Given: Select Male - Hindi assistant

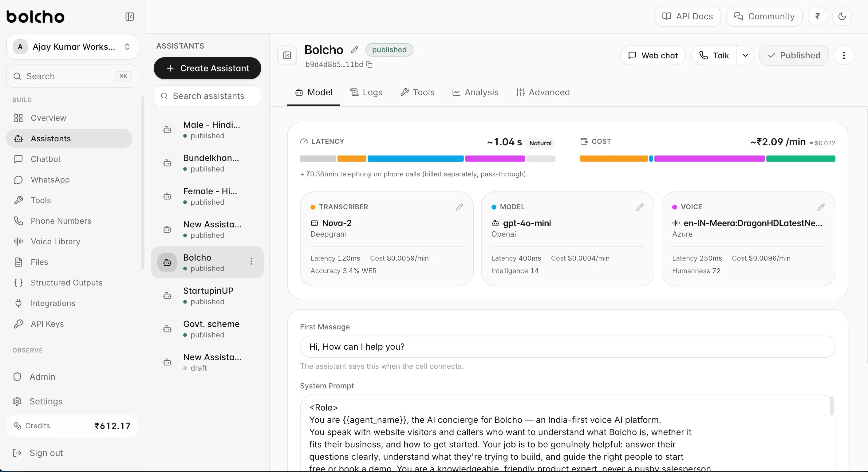Looking at the screenshot, I should [x=207, y=130].
